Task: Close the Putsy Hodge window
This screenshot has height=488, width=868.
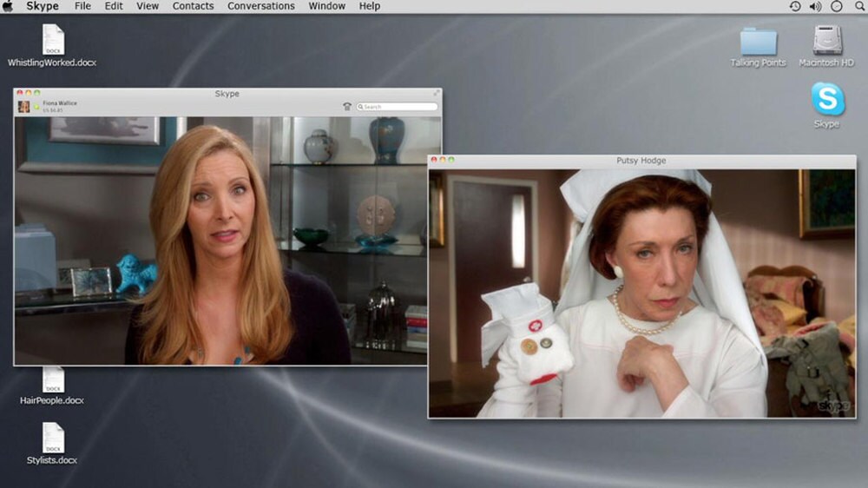Action: (x=434, y=160)
